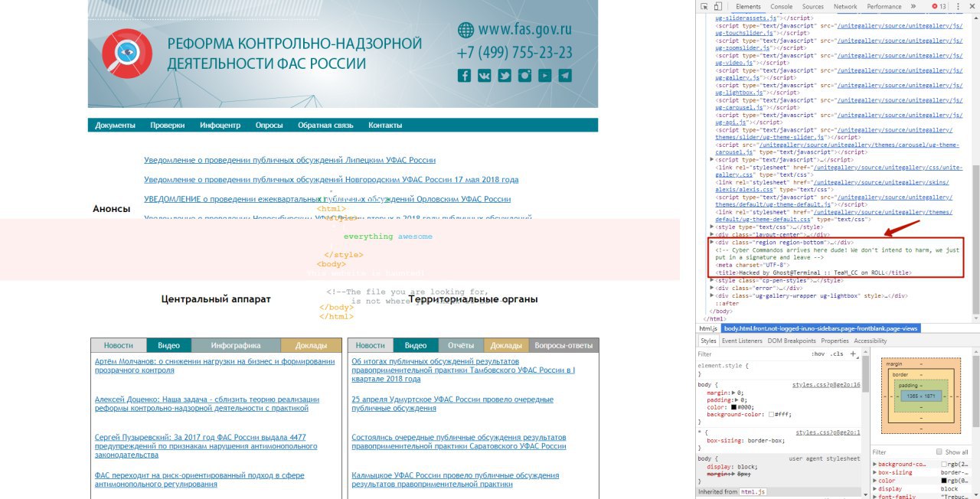Open the DevTools three-dot customize menu
980x499 pixels.
click(x=958, y=6)
